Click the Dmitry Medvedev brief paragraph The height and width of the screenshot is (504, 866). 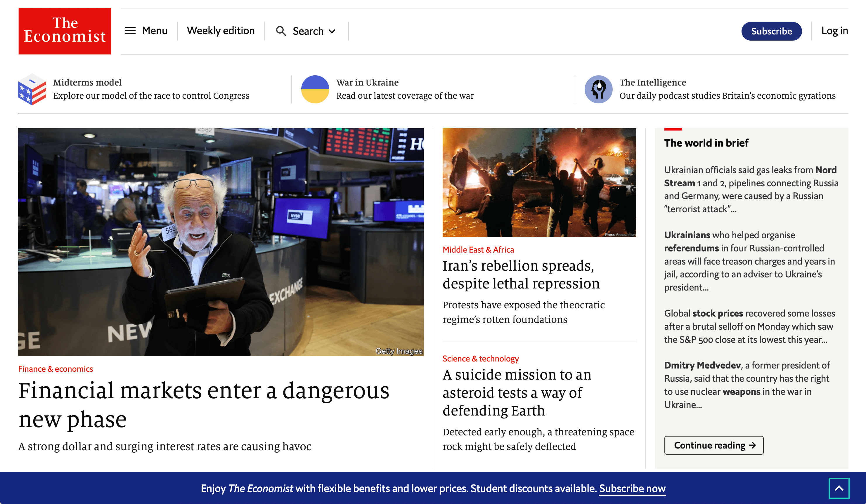(x=747, y=385)
